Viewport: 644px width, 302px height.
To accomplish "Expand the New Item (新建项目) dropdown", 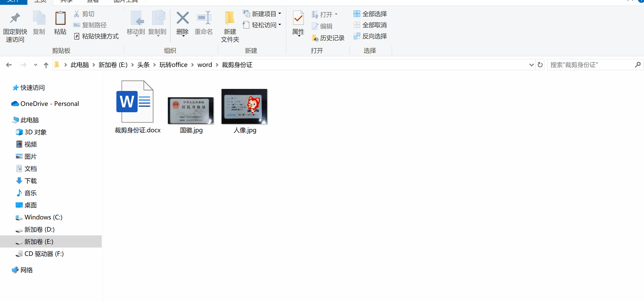I will pyautogui.click(x=280, y=14).
